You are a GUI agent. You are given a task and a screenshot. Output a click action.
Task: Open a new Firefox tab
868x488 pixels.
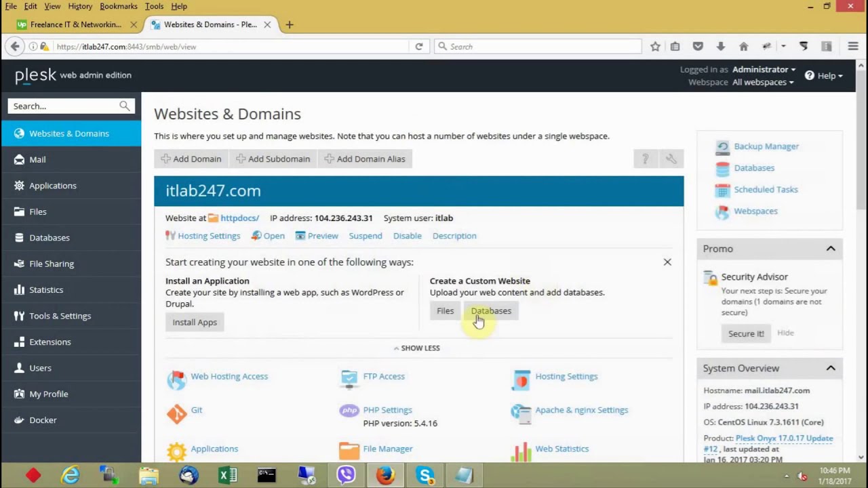click(290, 24)
